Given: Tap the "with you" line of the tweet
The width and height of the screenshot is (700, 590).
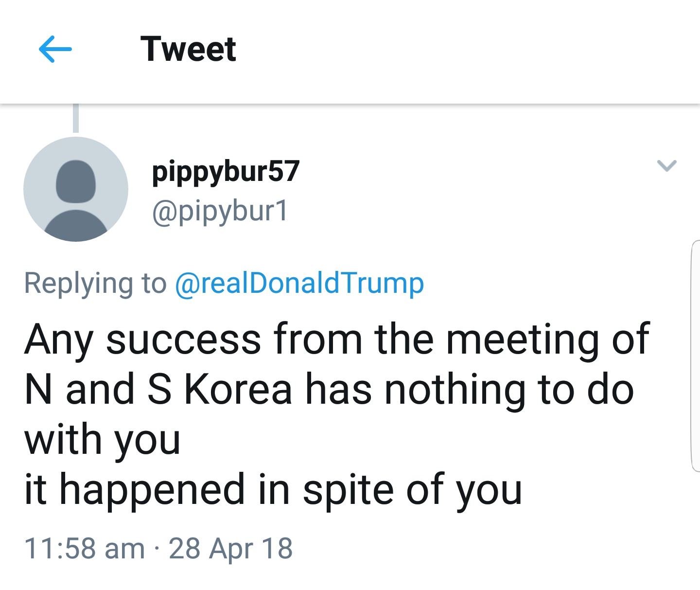Looking at the screenshot, I should pyautogui.click(x=103, y=439).
